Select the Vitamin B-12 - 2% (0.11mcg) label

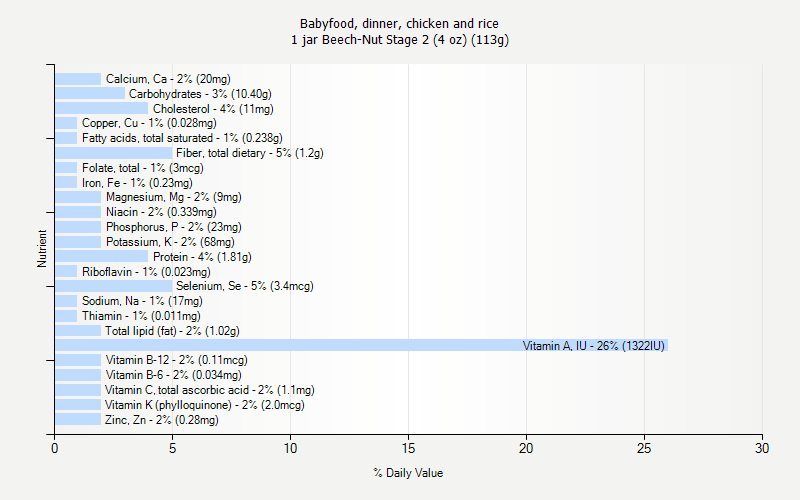click(x=177, y=360)
